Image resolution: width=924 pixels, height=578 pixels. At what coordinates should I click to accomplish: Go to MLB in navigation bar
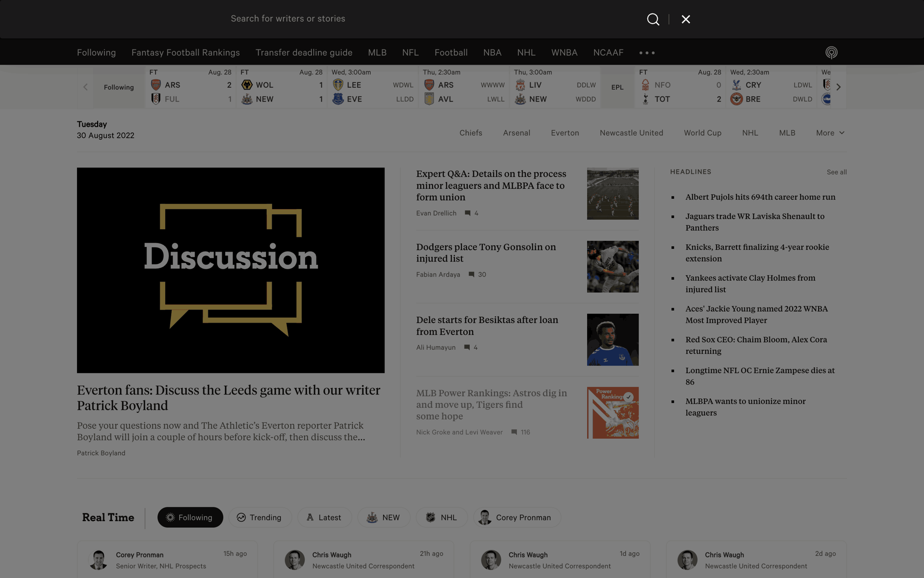(377, 53)
